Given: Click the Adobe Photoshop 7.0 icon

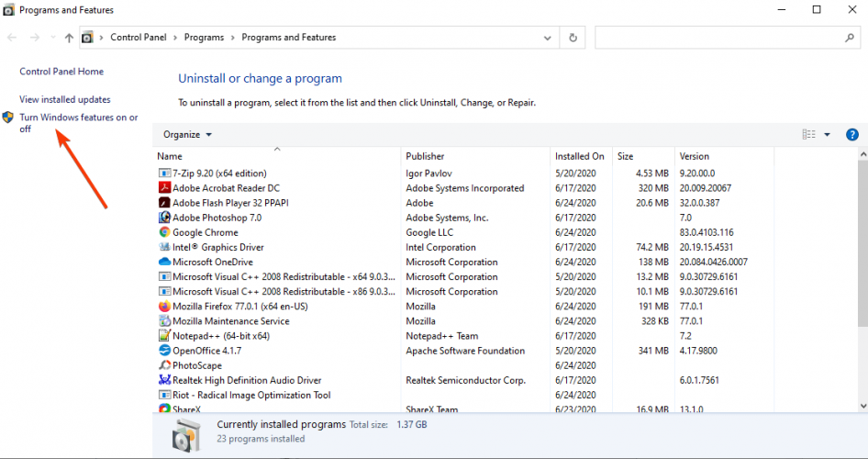Looking at the screenshot, I should [x=164, y=218].
